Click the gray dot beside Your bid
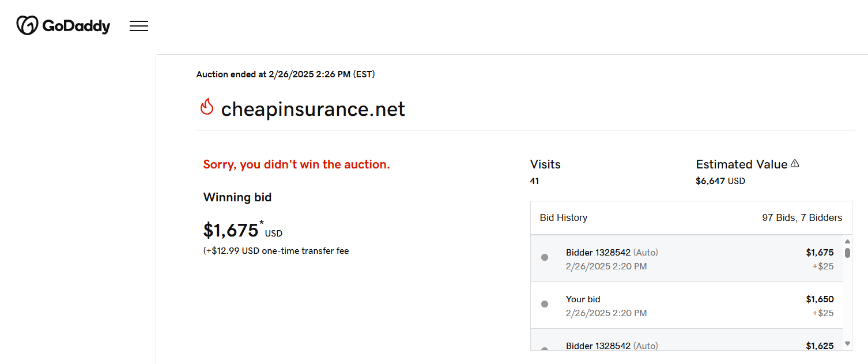The width and height of the screenshot is (868, 364). point(545,304)
